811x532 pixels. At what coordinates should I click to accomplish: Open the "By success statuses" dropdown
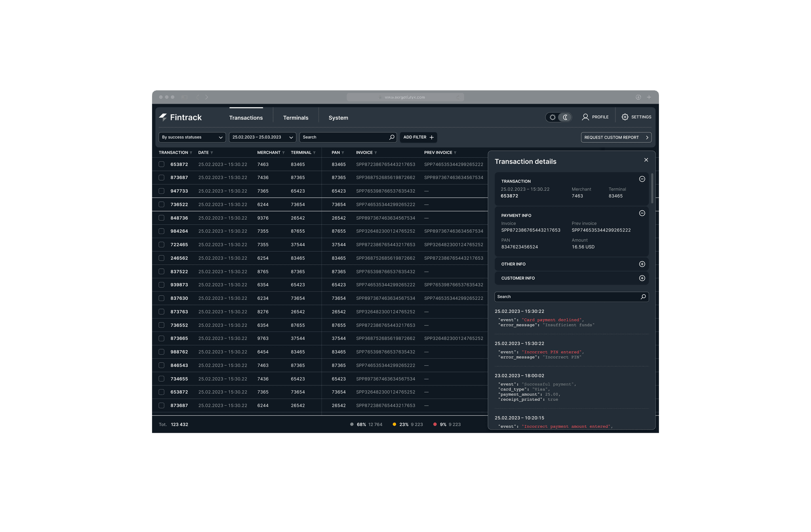pos(192,137)
